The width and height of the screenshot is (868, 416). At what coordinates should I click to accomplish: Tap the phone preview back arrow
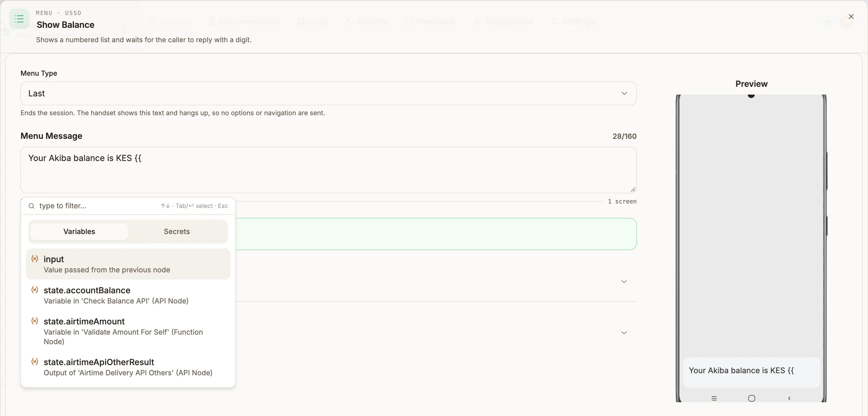[x=789, y=398]
